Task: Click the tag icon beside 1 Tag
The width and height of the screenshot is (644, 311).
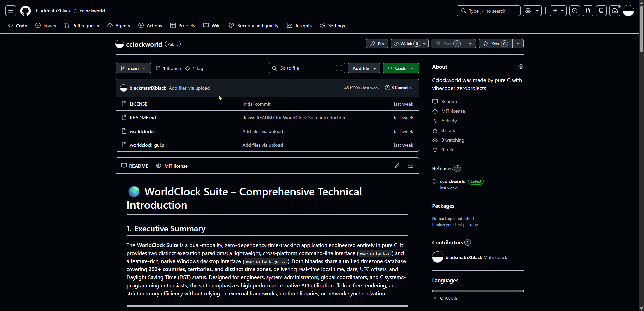Action: tap(187, 68)
